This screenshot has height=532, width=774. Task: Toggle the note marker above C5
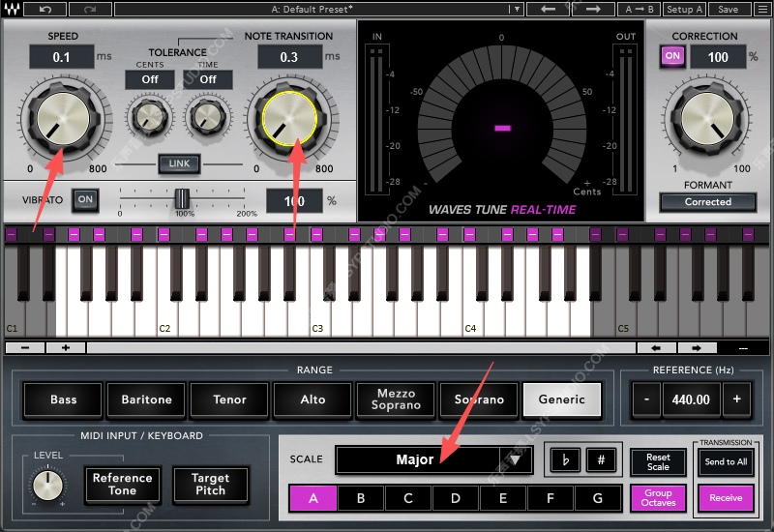click(622, 234)
